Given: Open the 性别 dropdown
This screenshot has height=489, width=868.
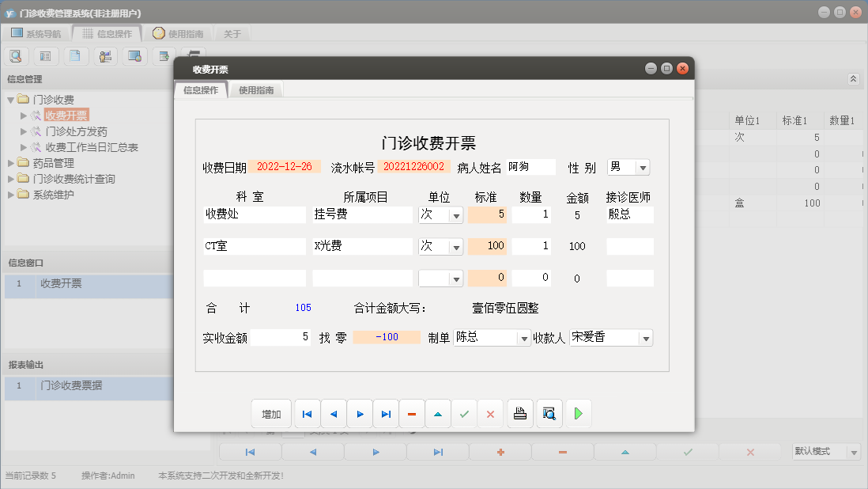Looking at the screenshot, I should (x=642, y=168).
